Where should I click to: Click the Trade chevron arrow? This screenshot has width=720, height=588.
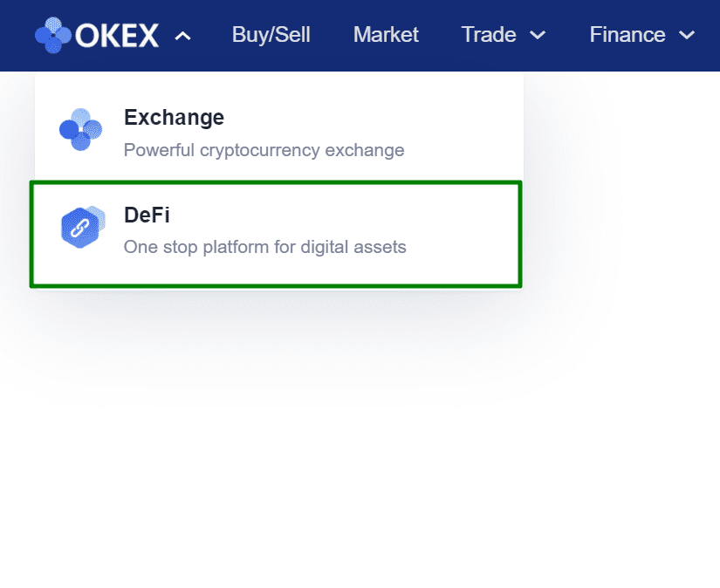[536, 36]
